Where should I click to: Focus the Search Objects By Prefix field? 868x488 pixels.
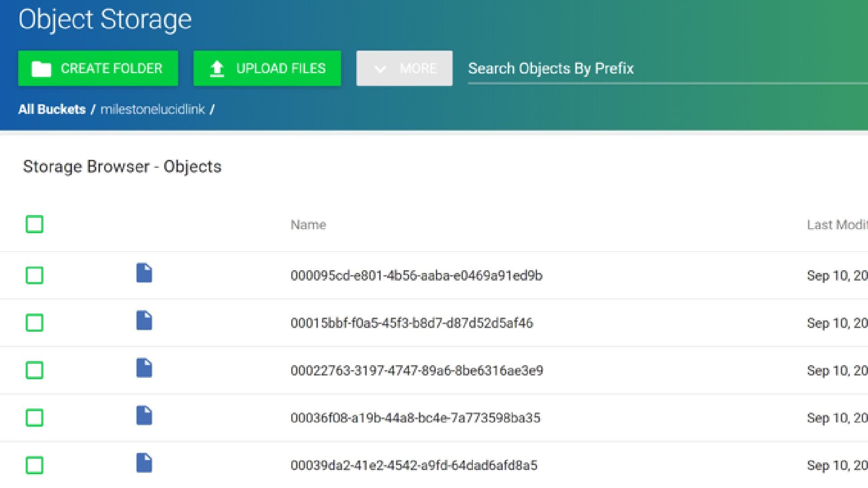coord(668,69)
